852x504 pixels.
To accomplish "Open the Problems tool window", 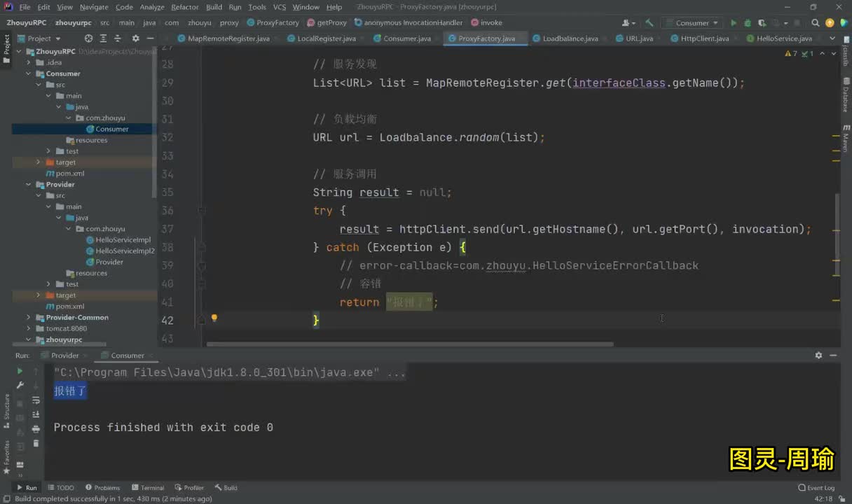I will pyautogui.click(x=102, y=488).
